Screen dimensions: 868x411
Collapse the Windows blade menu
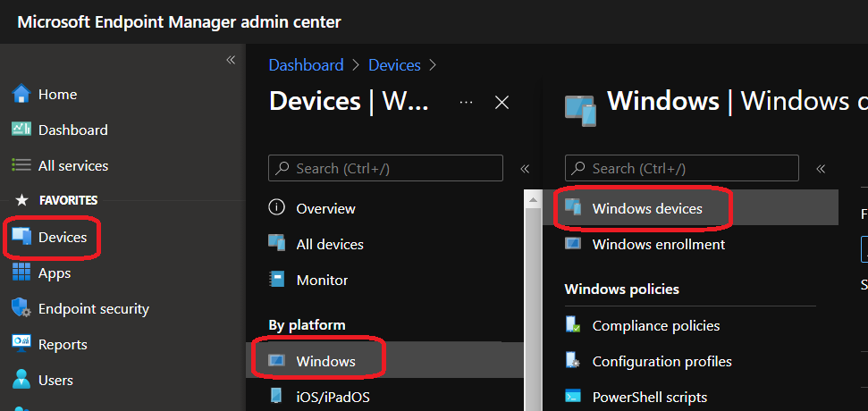(x=821, y=168)
